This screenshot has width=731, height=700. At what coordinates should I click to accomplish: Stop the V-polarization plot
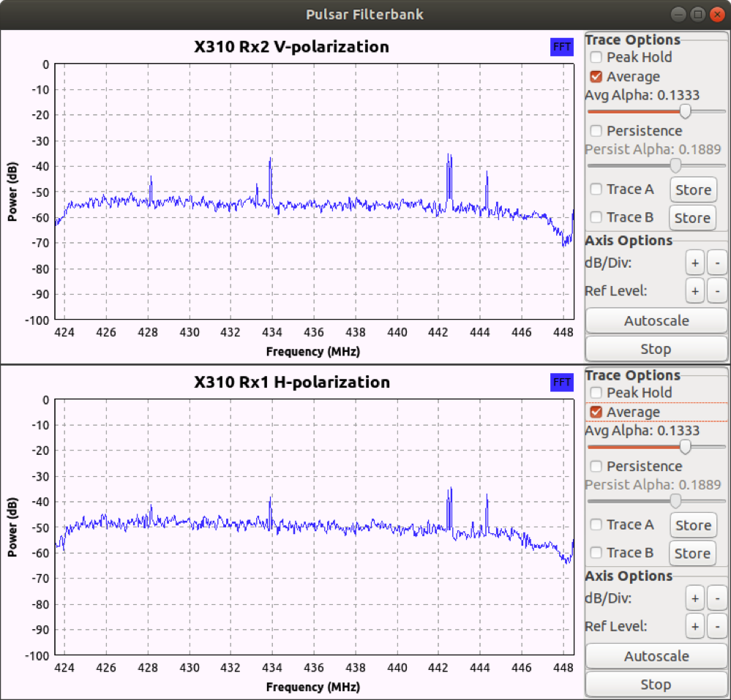[656, 349]
